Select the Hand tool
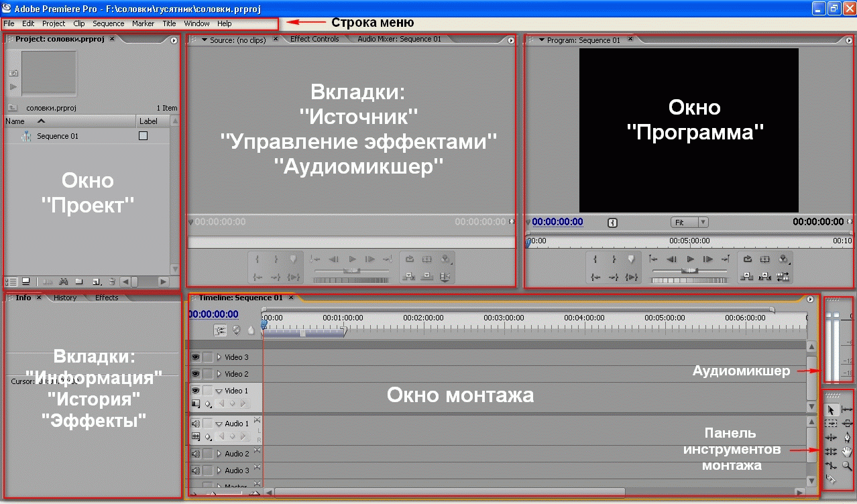 click(x=847, y=452)
